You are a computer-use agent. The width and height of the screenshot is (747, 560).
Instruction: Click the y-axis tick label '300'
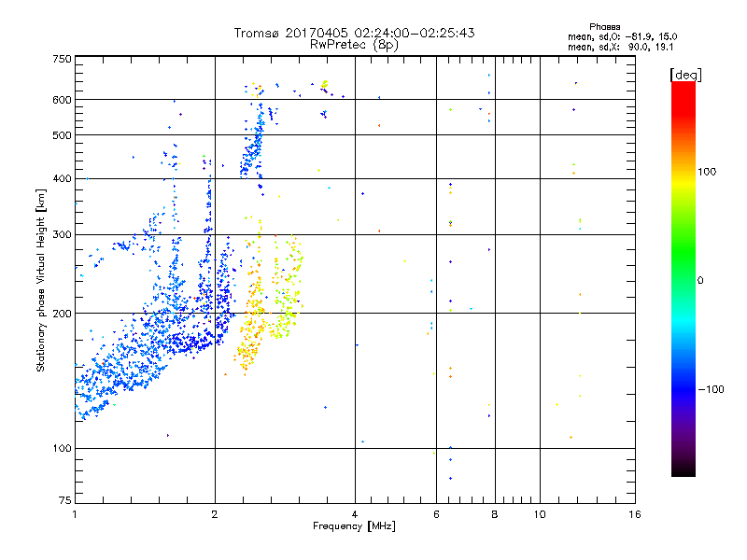click(62, 234)
